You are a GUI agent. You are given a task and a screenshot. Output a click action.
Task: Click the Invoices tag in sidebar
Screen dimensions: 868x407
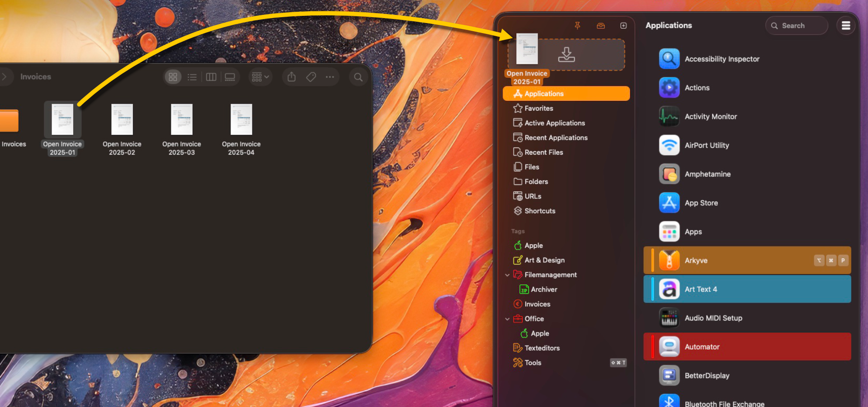537,304
